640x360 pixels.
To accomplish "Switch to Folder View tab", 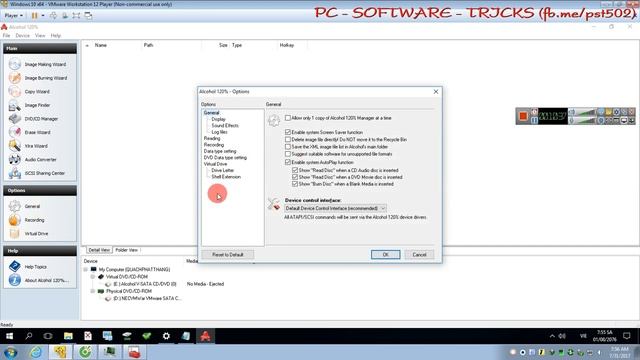I will [126, 250].
